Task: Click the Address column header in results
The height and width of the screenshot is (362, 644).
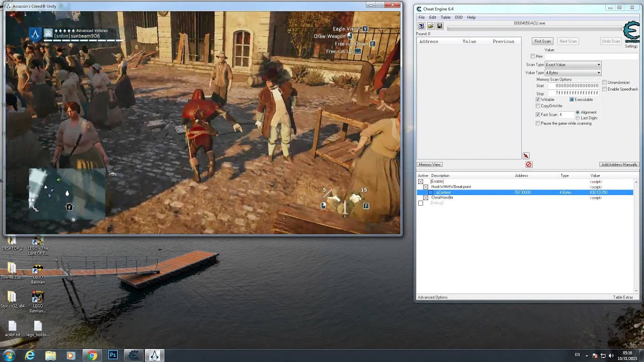Action: [x=429, y=41]
